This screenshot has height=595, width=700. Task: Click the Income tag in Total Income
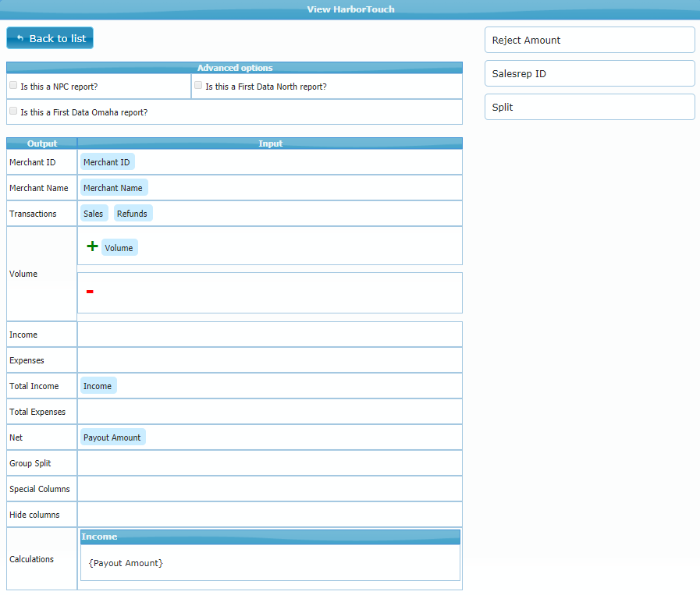98,386
